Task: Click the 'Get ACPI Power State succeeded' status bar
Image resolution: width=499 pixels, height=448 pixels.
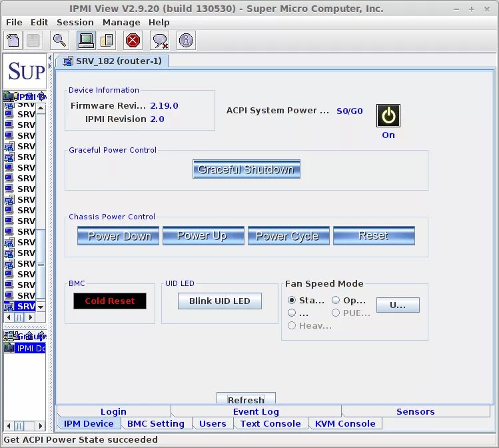Action: click(x=249, y=439)
